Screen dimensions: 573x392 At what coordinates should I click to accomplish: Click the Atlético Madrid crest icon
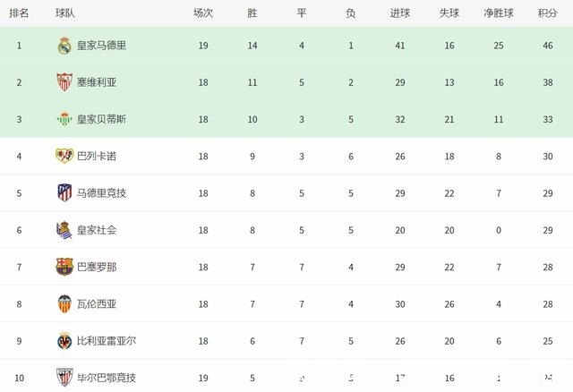coord(64,192)
